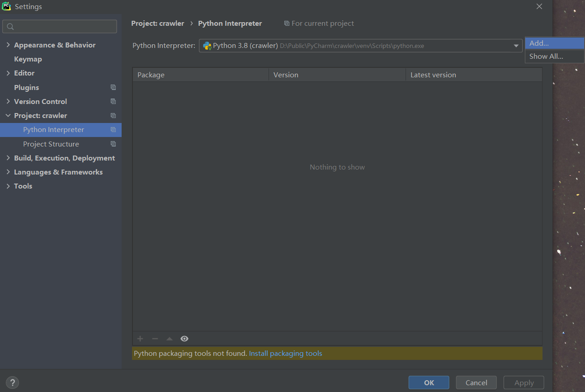585x392 pixels.
Task: Click the Languages & Frameworks label
Action: coord(58,172)
